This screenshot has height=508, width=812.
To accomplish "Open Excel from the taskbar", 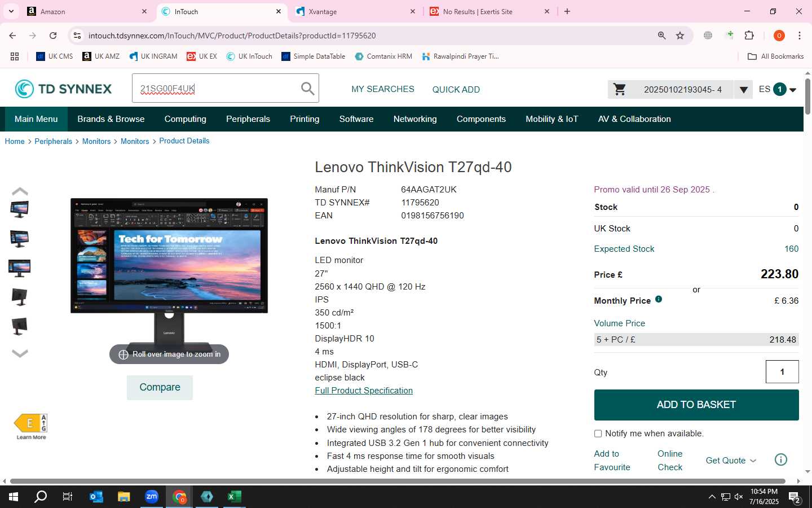I will [x=234, y=497].
